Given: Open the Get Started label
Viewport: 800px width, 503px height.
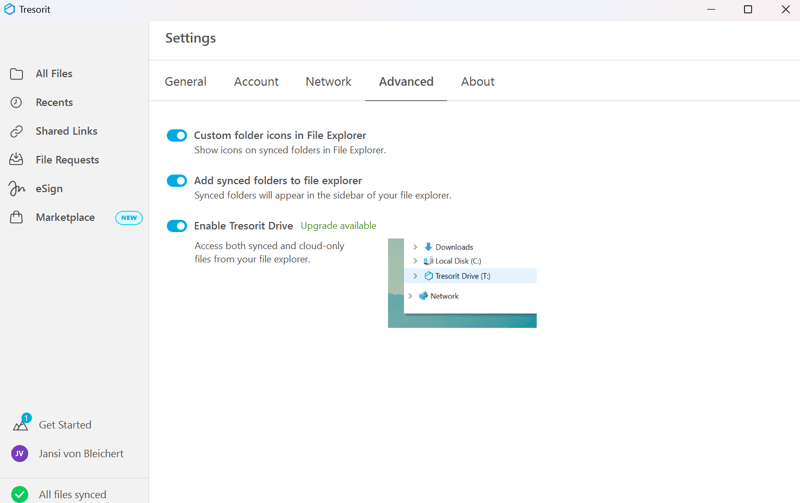Looking at the screenshot, I should (65, 425).
